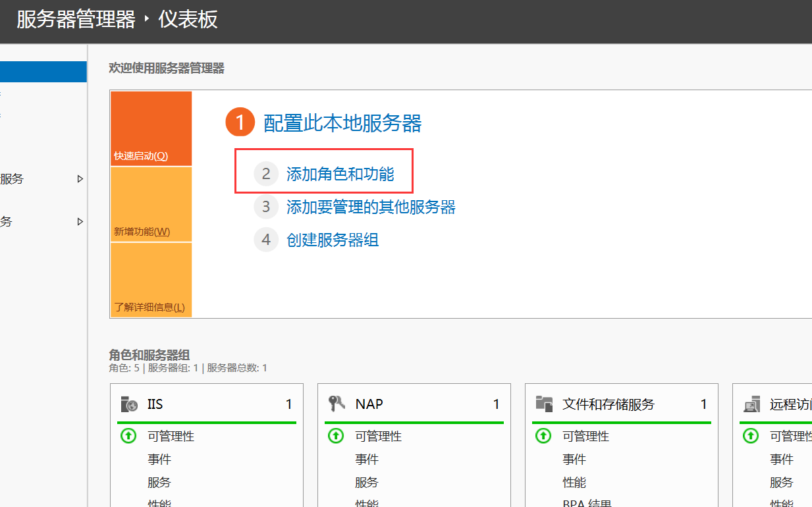This screenshot has width=812, height=507.
Task: Click the IIS role tile icon
Action: [x=129, y=404]
